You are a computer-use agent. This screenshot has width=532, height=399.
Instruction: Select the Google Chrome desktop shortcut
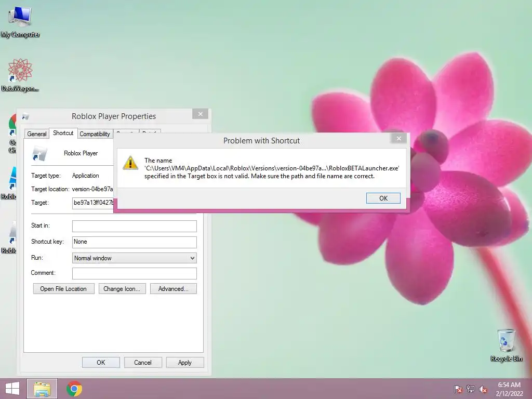tap(12, 134)
